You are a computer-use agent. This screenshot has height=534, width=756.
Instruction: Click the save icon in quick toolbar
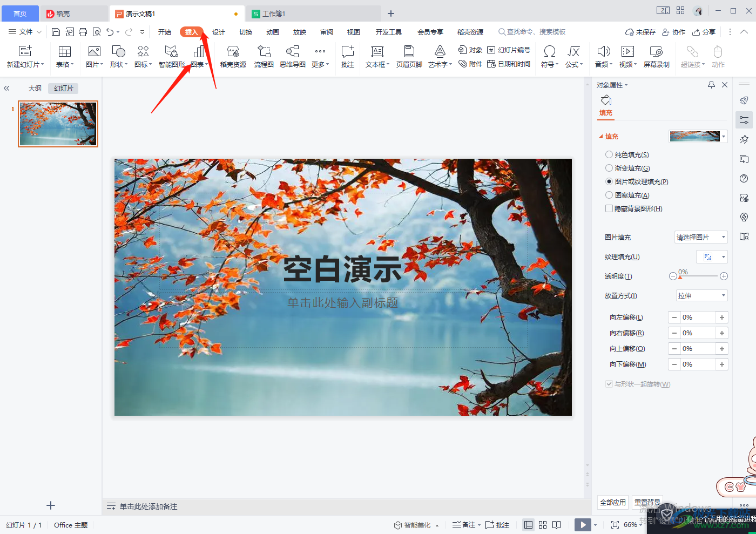(56, 32)
